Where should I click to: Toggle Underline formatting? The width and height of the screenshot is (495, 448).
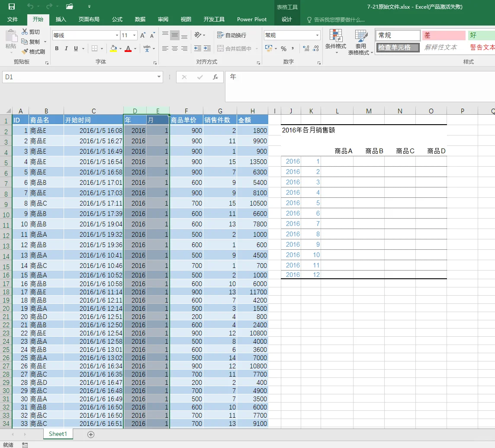(x=76, y=48)
